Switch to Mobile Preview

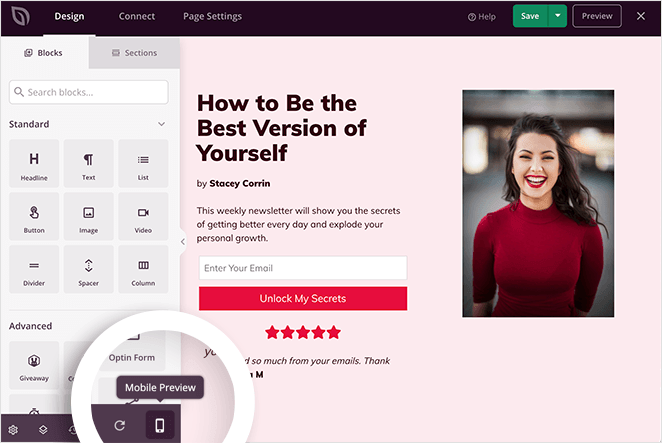(x=160, y=425)
